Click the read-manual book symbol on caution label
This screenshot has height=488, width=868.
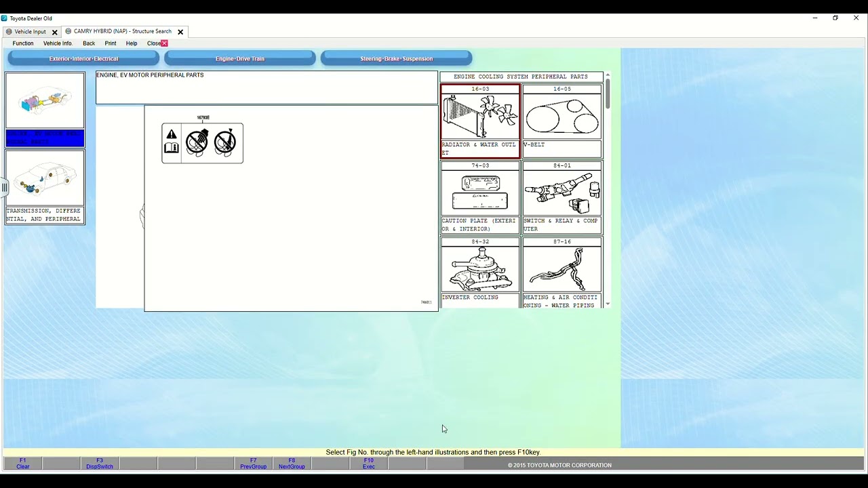172,148
